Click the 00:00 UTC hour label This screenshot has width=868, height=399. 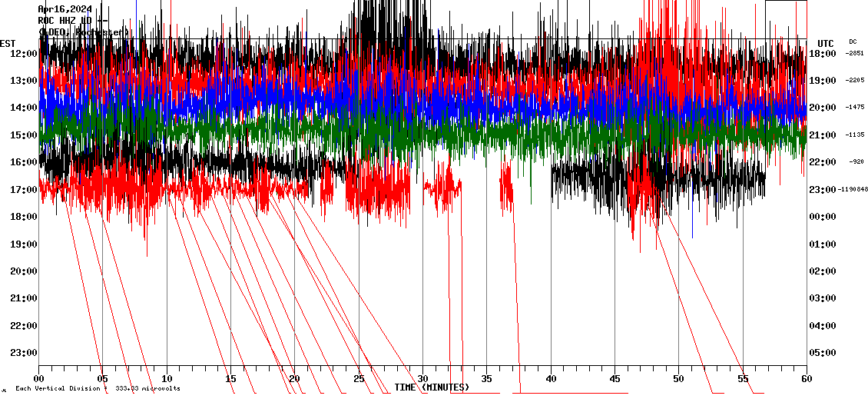coord(823,216)
